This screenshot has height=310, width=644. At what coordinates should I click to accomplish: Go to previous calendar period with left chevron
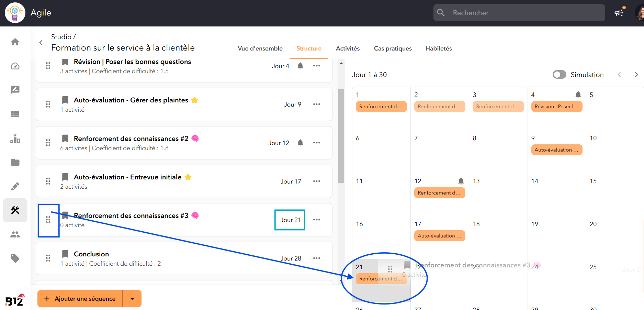(619, 75)
